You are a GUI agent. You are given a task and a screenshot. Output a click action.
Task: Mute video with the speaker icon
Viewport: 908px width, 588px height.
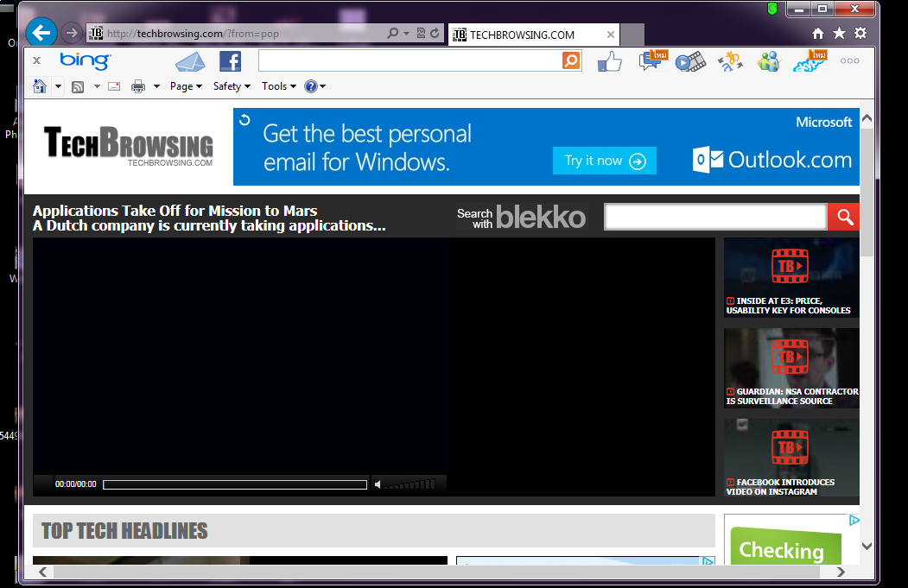pos(378,485)
